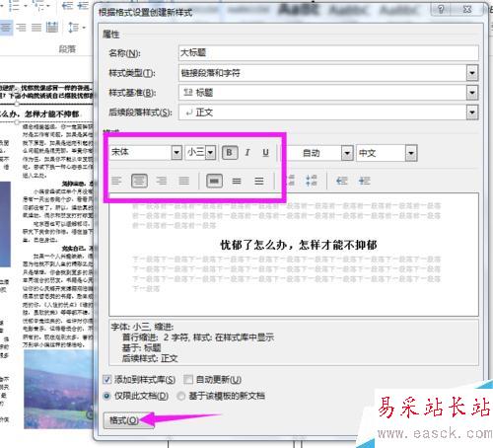Click the style description text 基于: 标题
Screen dimensions: 493x448
tap(142, 347)
